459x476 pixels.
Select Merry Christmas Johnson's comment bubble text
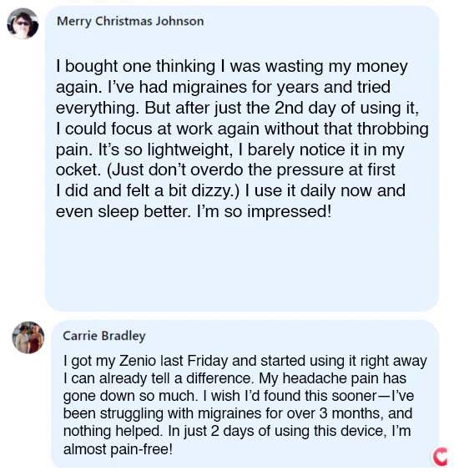242,139
